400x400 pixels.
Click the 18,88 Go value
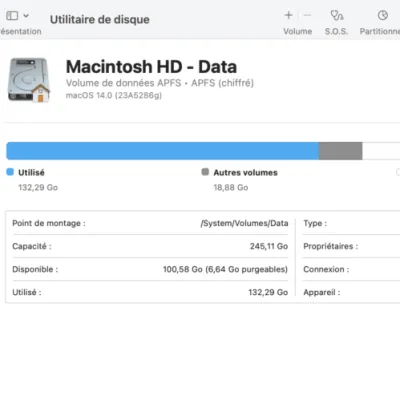click(231, 188)
